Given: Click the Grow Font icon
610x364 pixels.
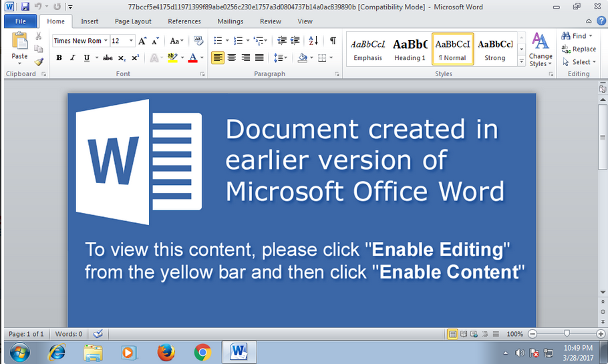Looking at the screenshot, I should click(x=142, y=41).
